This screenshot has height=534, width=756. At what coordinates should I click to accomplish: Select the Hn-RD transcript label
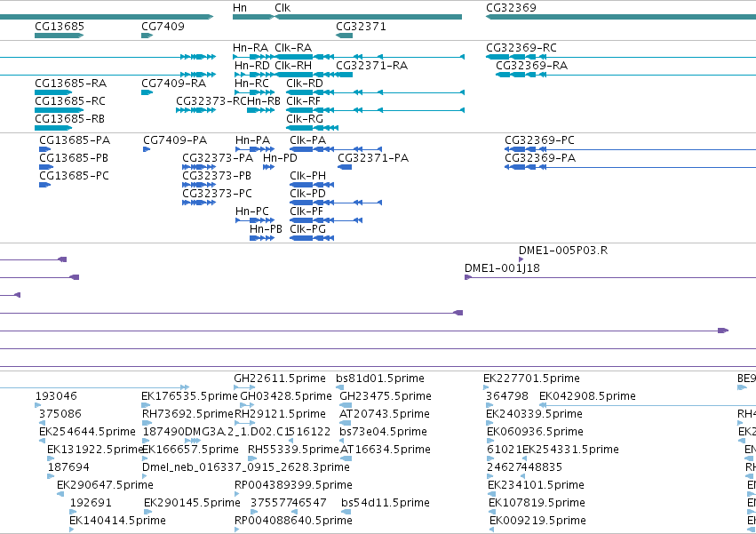(252, 66)
